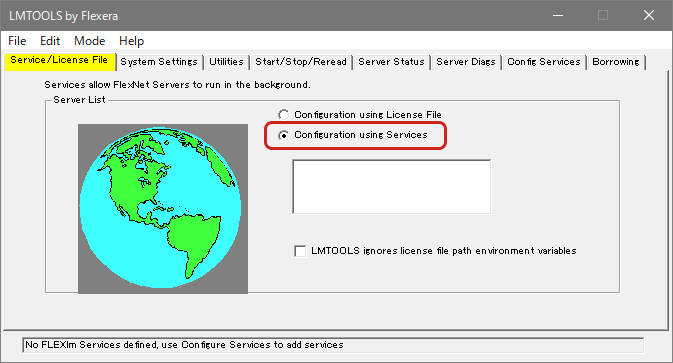Switch to the Utilities tab
Viewport: 673px width, 363px height.
(226, 62)
